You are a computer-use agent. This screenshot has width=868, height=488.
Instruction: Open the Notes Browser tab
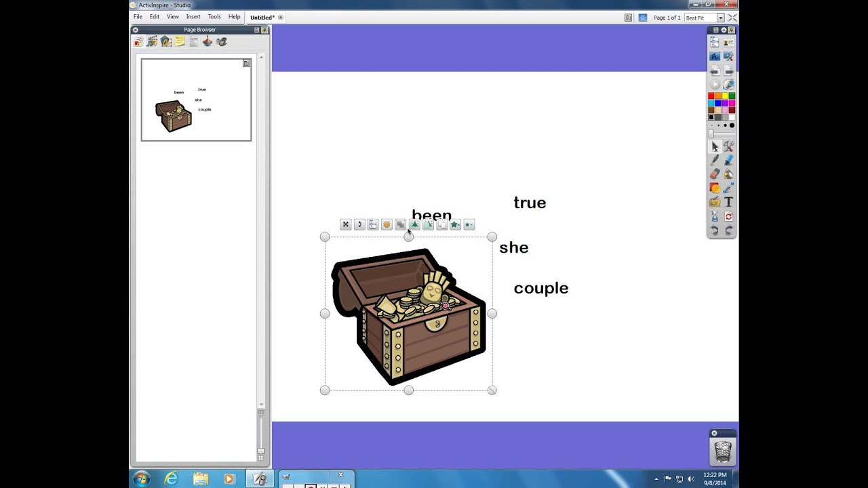coord(180,42)
